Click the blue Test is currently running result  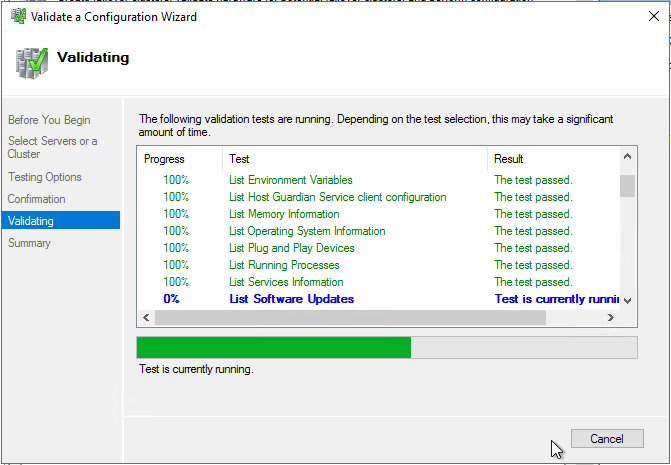557,299
